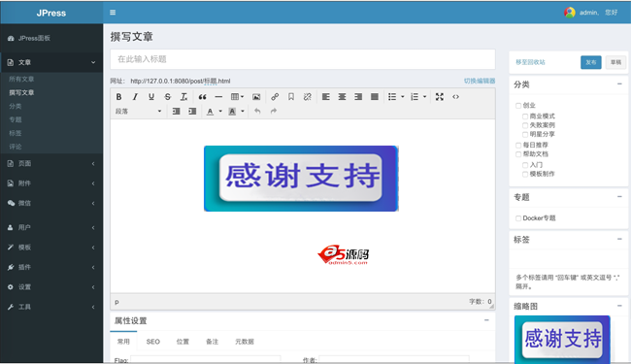
Task: Check the 入门 category
Action: tap(525, 165)
